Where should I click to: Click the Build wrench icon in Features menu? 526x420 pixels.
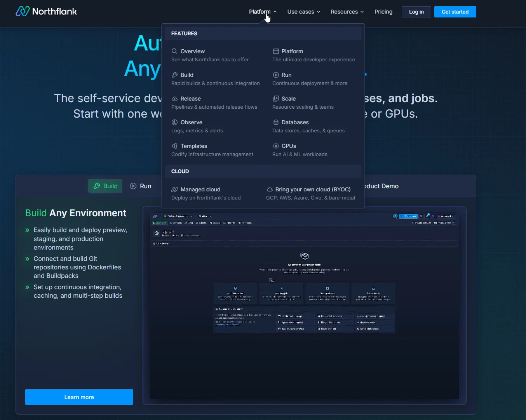click(x=174, y=75)
